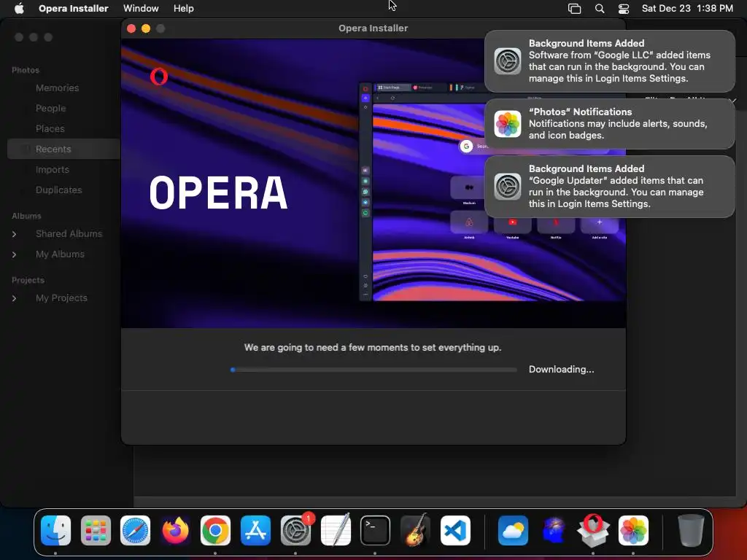Select Imports in Photos sidebar

click(x=53, y=170)
